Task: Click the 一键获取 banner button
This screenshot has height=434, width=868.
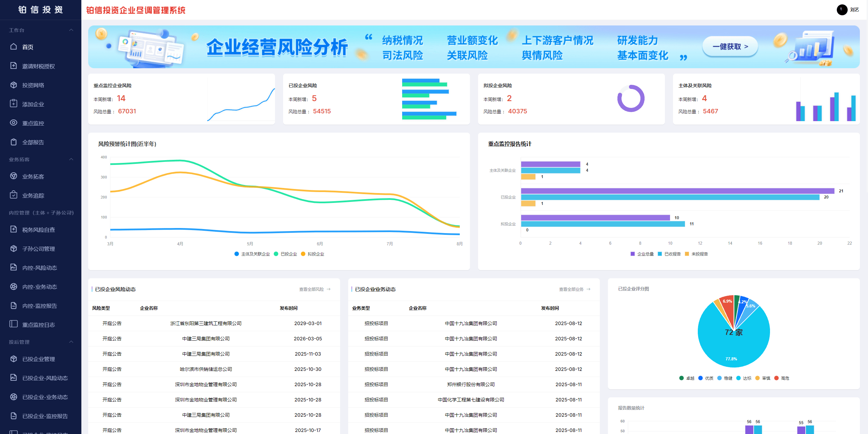Action: 730,46
